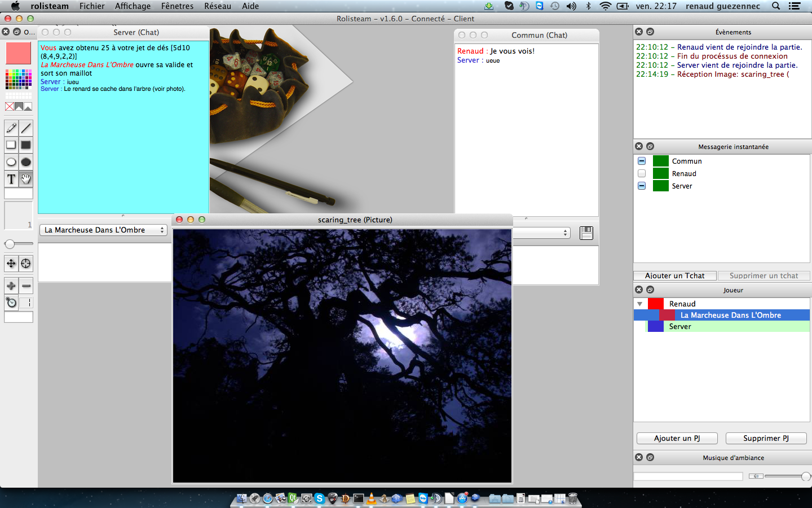The height and width of the screenshot is (508, 812).
Task: Click the current pink color swatch
Action: (x=19, y=53)
